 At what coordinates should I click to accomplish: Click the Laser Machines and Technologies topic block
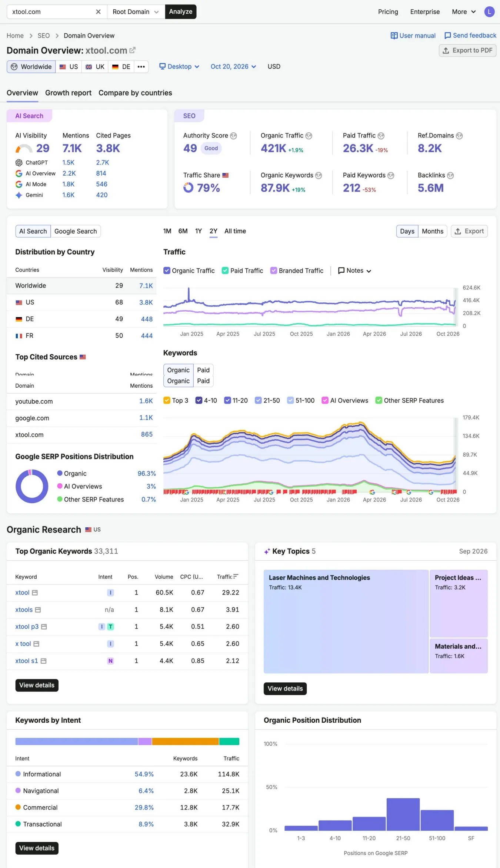pyautogui.click(x=346, y=622)
